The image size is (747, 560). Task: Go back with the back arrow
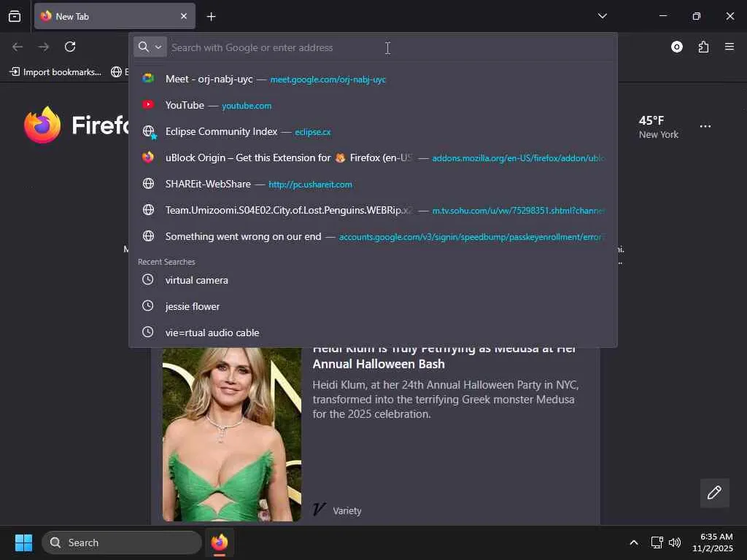tap(18, 47)
